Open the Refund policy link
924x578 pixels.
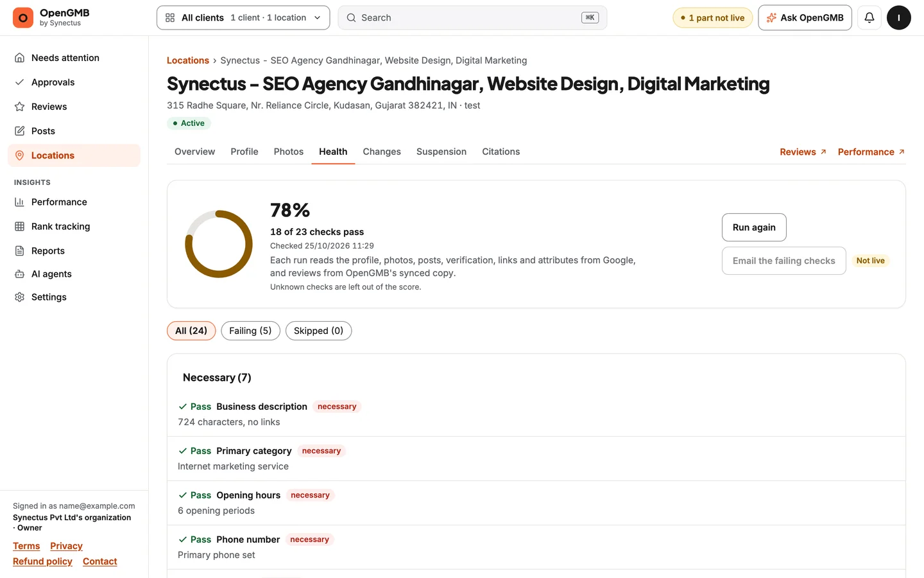coord(42,561)
